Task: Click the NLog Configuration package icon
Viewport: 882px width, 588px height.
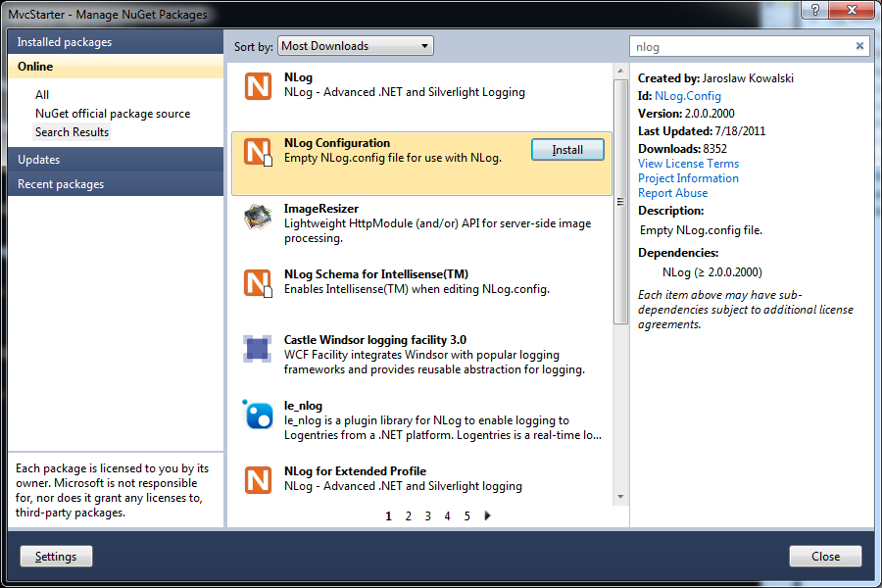Action: click(258, 152)
